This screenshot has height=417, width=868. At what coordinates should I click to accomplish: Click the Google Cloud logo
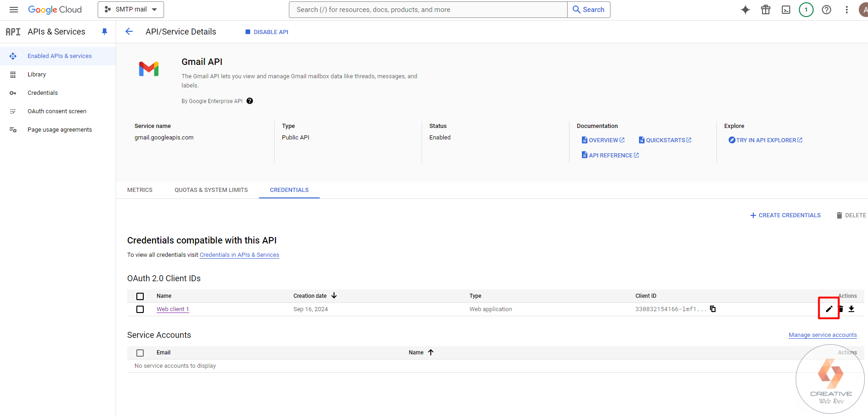55,10
